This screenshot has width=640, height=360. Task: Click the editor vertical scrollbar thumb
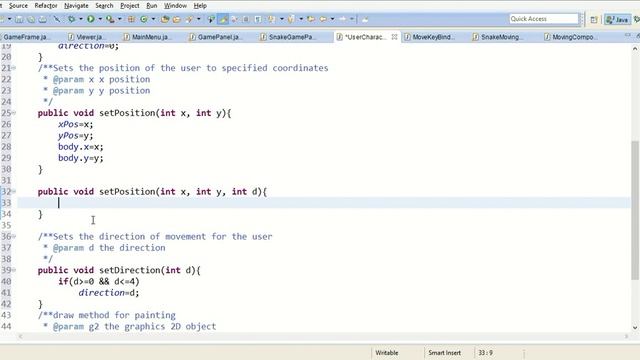pyautogui.click(x=635, y=210)
